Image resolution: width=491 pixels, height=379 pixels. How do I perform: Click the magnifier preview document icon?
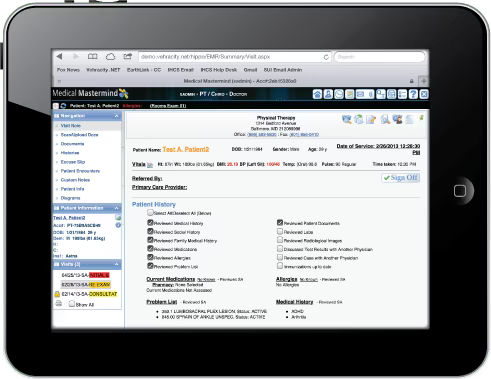(x=385, y=119)
